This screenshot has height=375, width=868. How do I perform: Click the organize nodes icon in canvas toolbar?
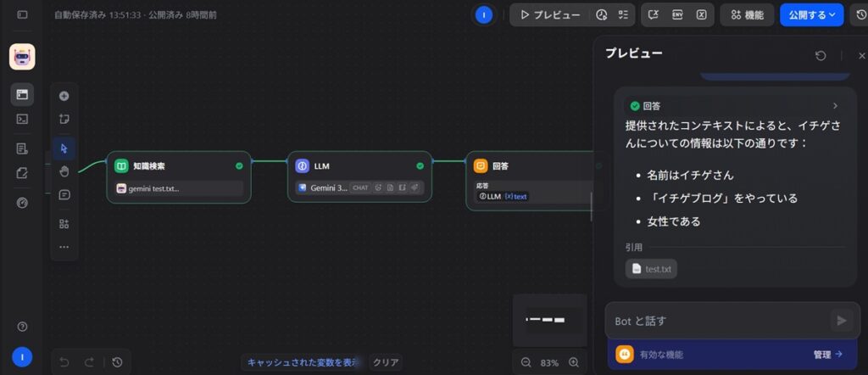64,224
